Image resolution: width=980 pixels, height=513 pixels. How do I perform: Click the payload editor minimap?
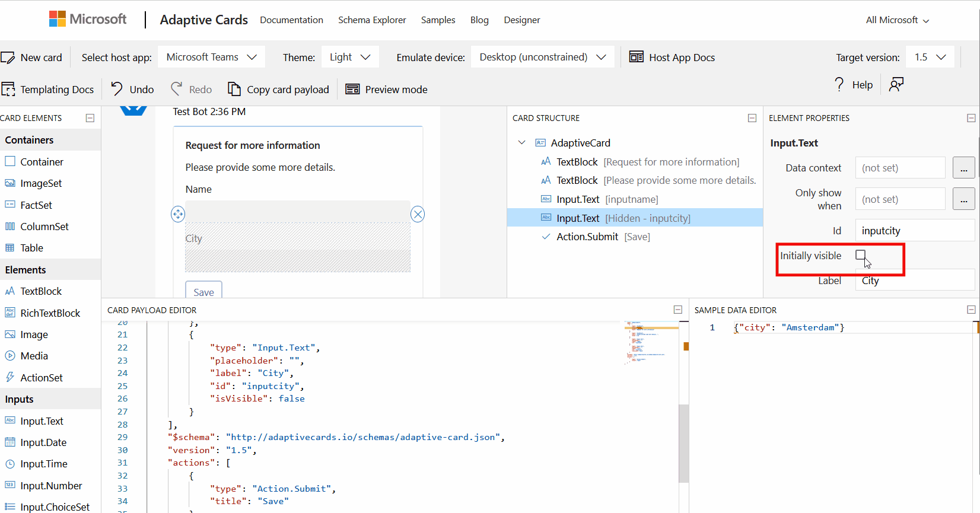pos(651,343)
